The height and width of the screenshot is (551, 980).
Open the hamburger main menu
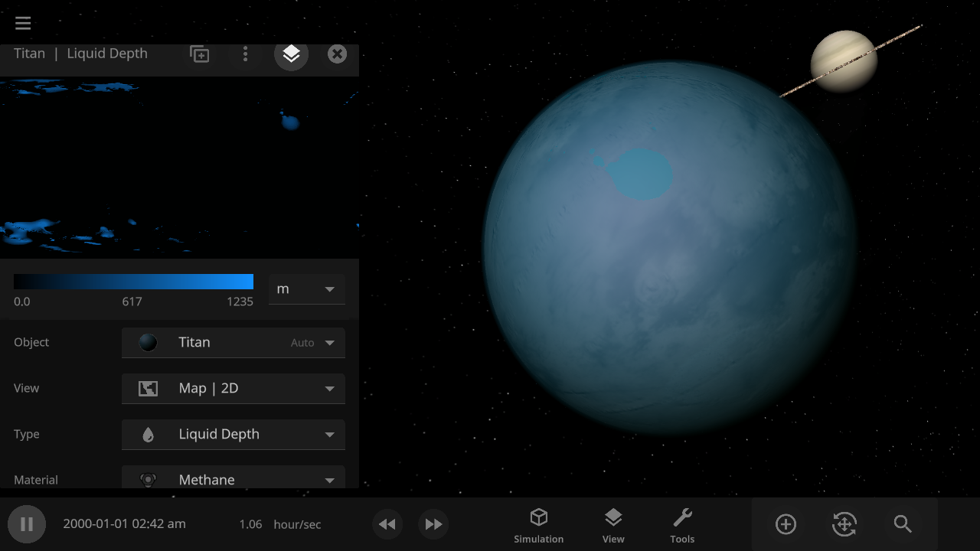pos(23,23)
